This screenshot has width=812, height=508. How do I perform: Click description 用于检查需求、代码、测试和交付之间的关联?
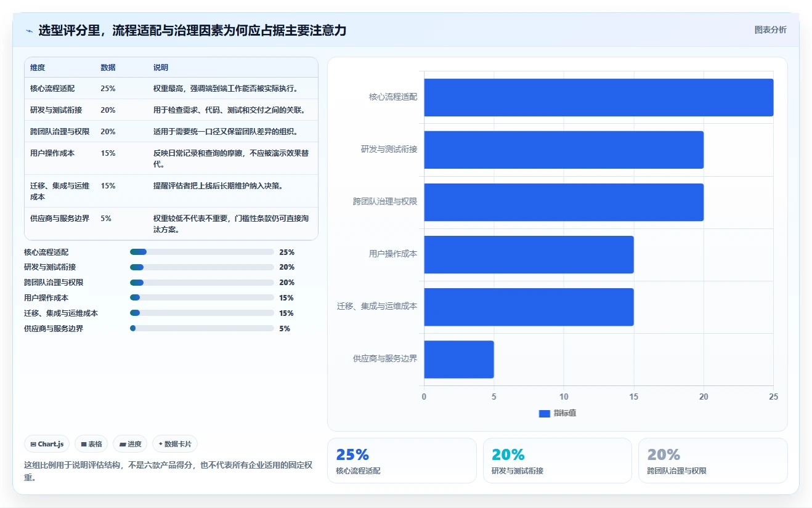pyautogui.click(x=230, y=110)
